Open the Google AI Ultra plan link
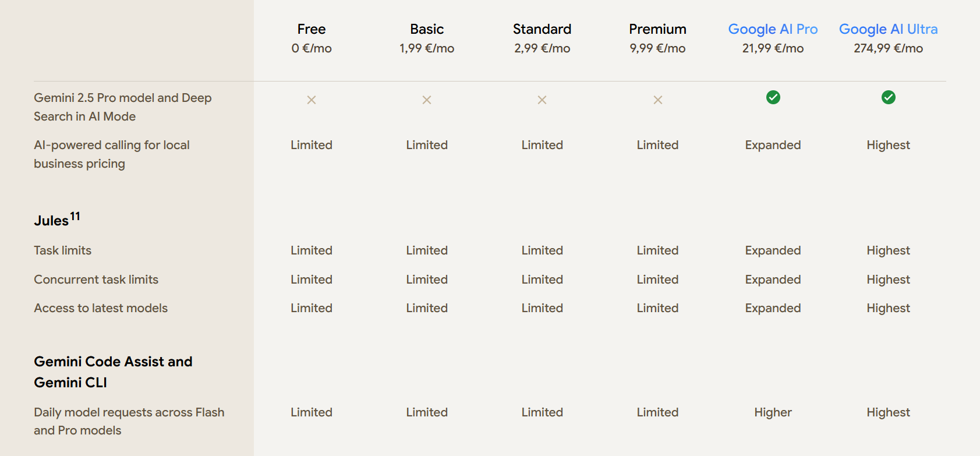Screen dimensions: 980x456 tap(888, 29)
